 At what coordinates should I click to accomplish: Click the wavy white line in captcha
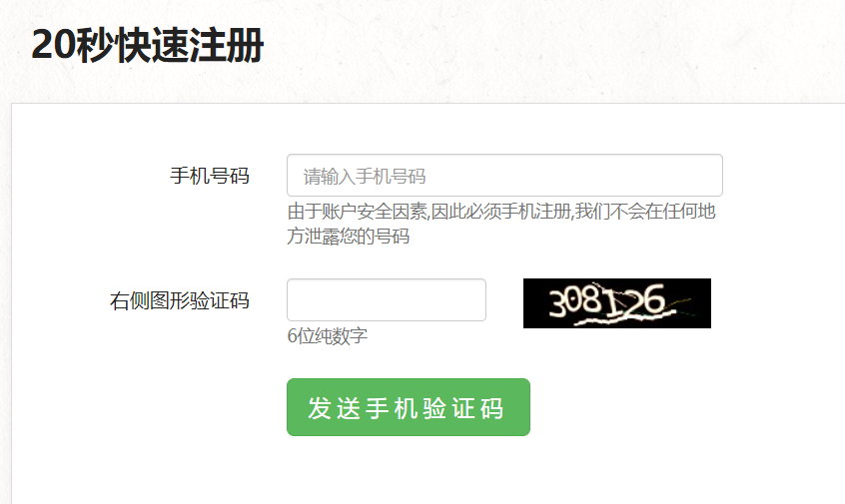coord(625,318)
